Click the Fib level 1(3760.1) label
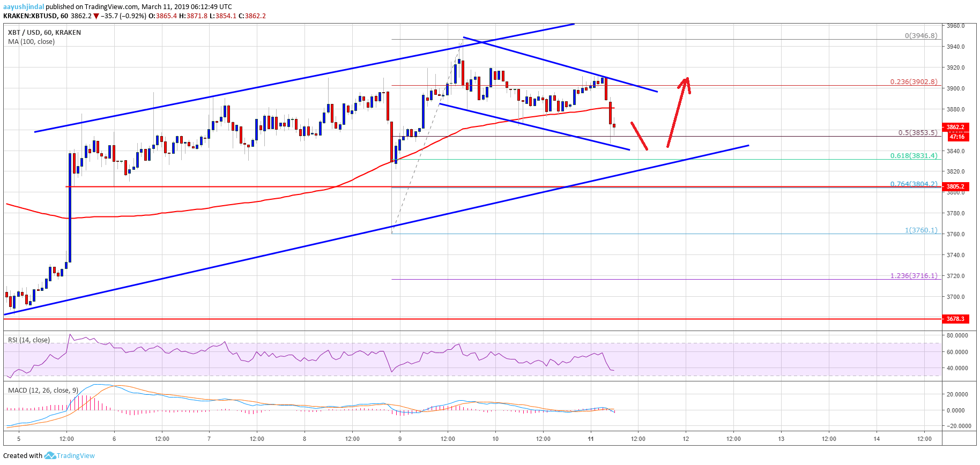Image resolution: width=980 pixels, height=465 pixels. (921, 230)
